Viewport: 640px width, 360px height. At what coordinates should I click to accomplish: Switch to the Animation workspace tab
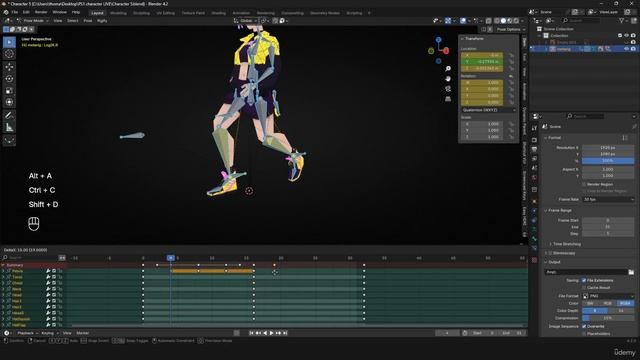241,13
